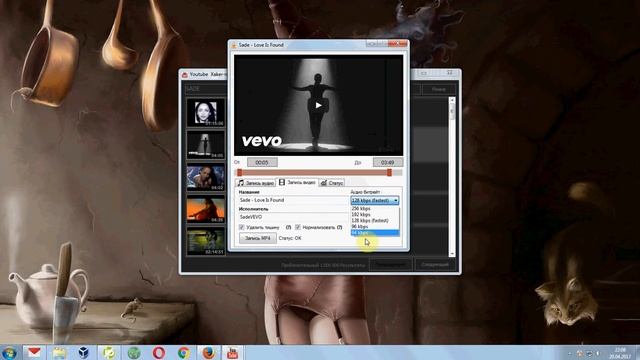This screenshot has height=360, width=640.
Task: Click Предыдущий button in background window
Action: coord(391,264)
